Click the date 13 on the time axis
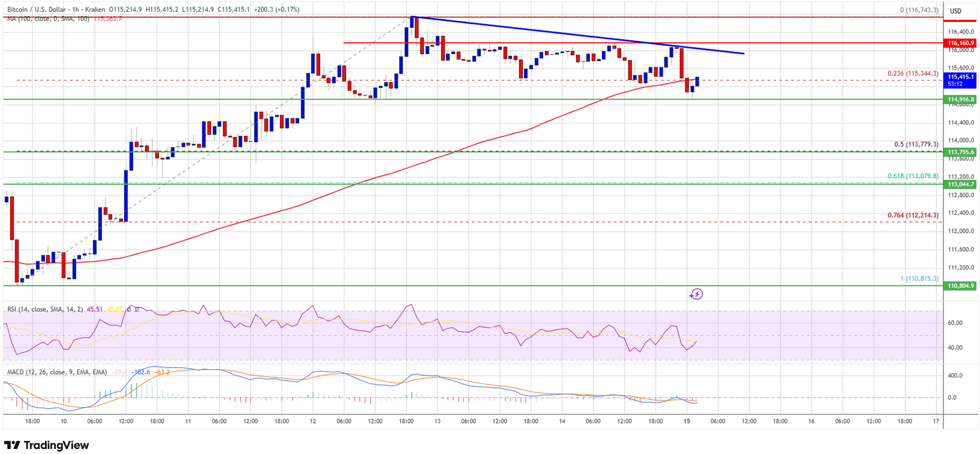The image size is (980, 454). tap(437, 421)
